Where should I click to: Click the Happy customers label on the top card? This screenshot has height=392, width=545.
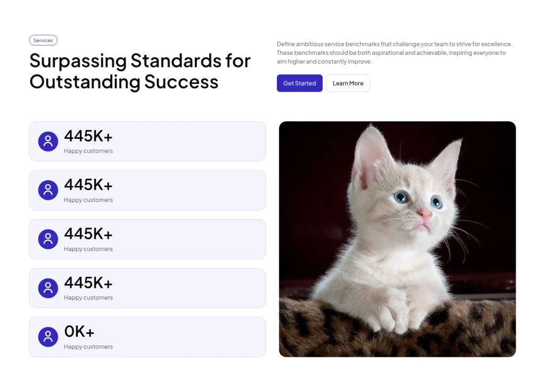pos(88,151)
